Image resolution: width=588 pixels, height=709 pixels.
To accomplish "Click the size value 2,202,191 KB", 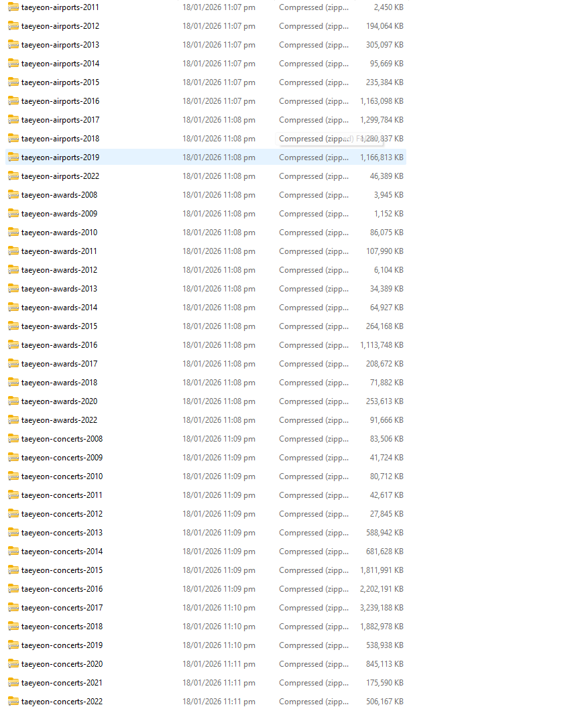I will pyautogui.click(x=381, y=589).
